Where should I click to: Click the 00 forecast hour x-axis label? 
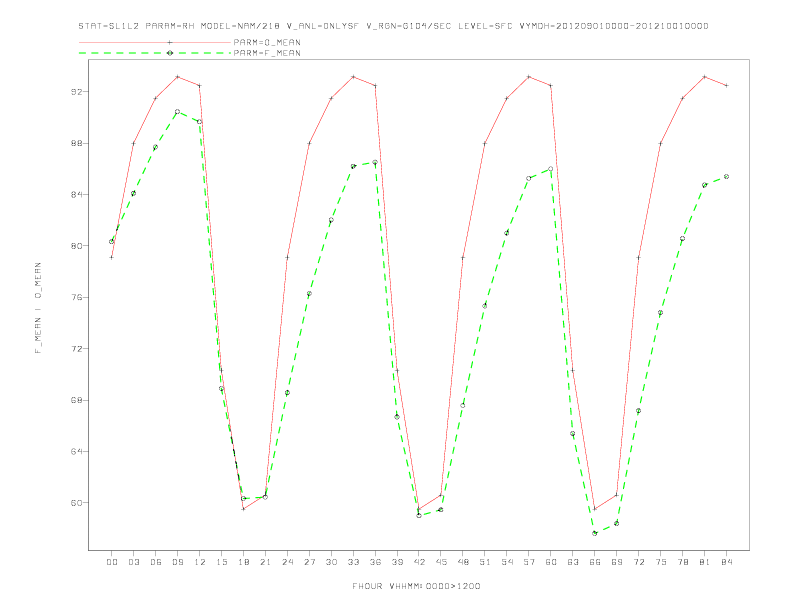click(112, 562)
